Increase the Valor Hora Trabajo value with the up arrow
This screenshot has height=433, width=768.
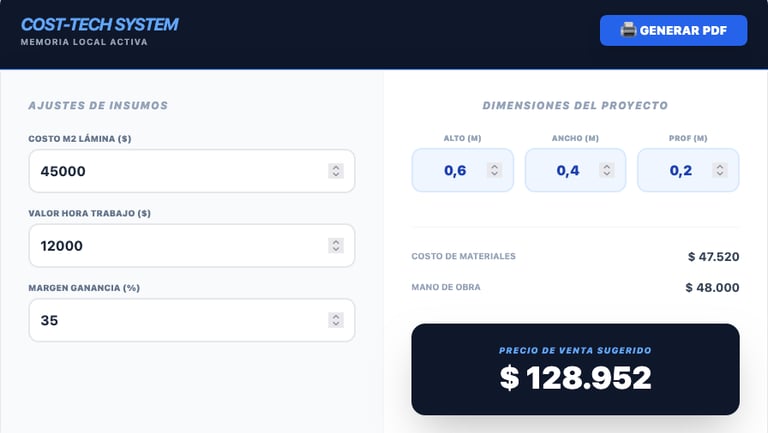336,241
